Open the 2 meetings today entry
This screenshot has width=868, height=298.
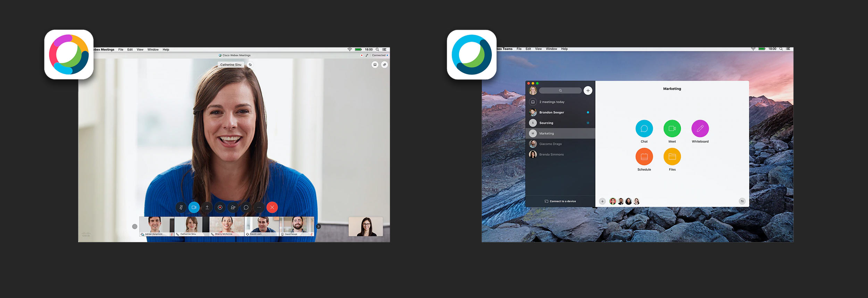point(560,102)
